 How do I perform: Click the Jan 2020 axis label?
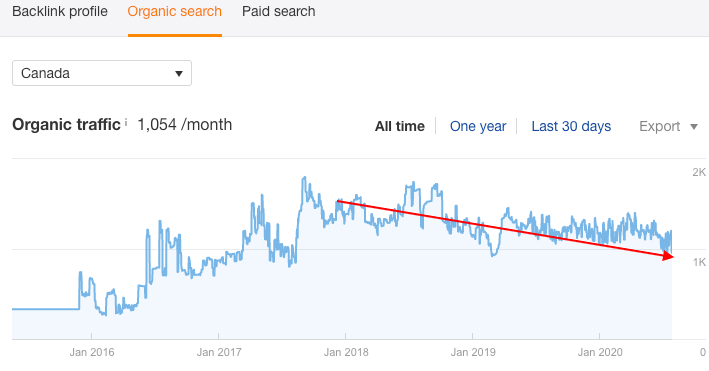[x=600, y=352]
